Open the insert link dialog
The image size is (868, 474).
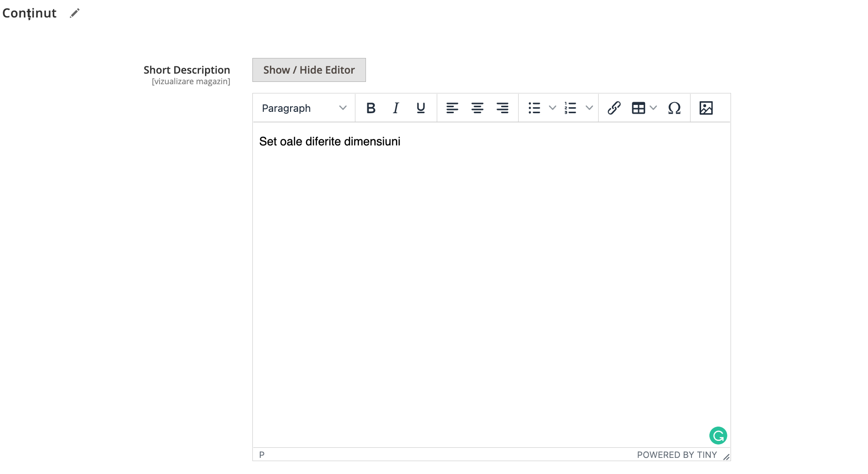(614, 108)
